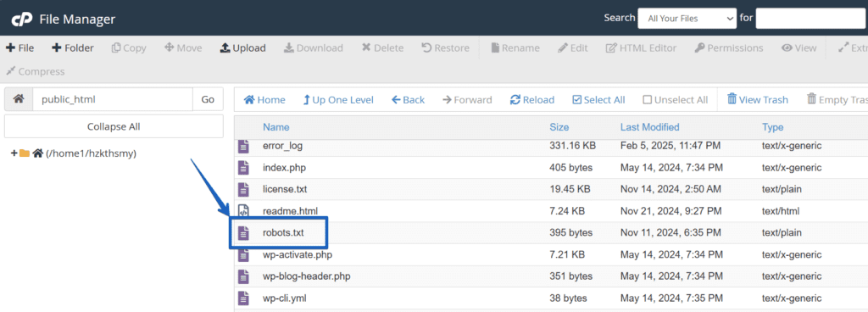
Task: Click the Download toolbar button
Action: (314, 48)
